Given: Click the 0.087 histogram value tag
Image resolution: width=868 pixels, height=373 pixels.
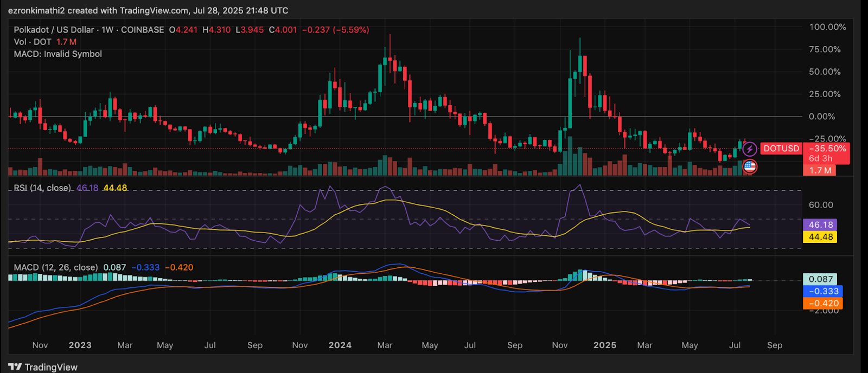Looking at the screenshot, I should pyautogui.click(x=820, y=279).
